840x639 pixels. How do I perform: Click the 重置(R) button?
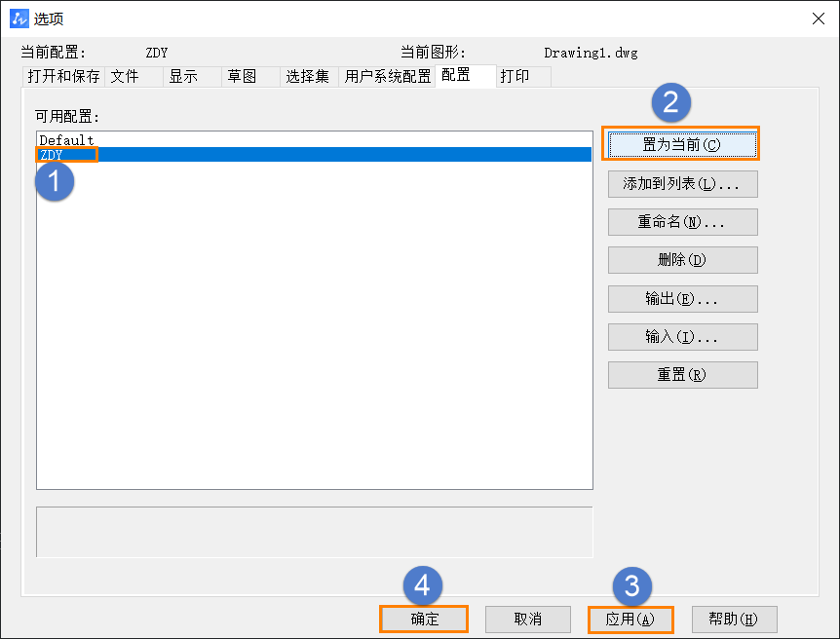(682, 375)
